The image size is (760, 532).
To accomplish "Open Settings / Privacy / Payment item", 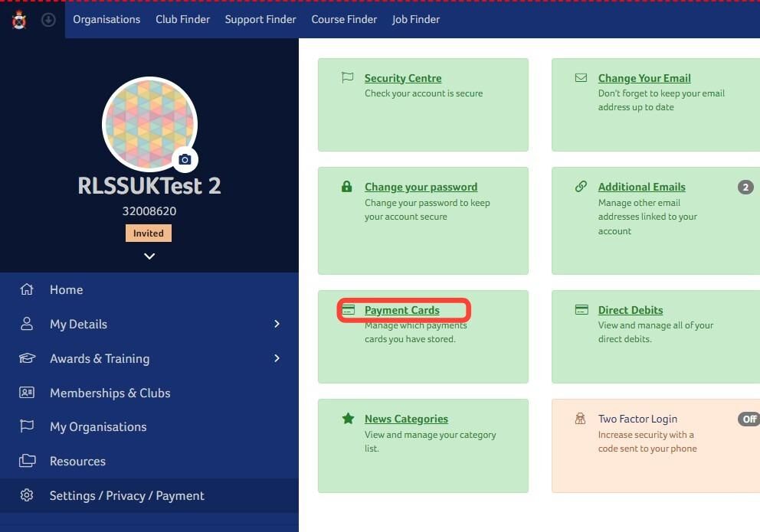I will [149, 495].
